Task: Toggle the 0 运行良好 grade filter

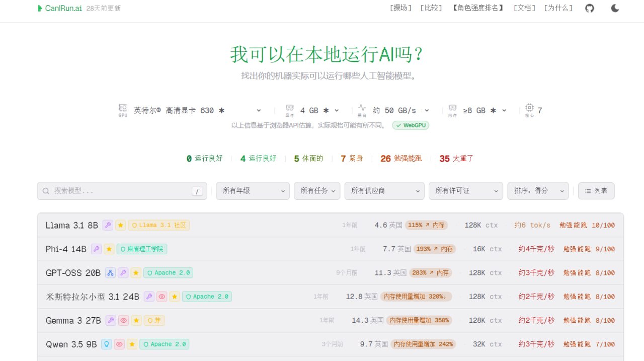Action: click(204, 159)
